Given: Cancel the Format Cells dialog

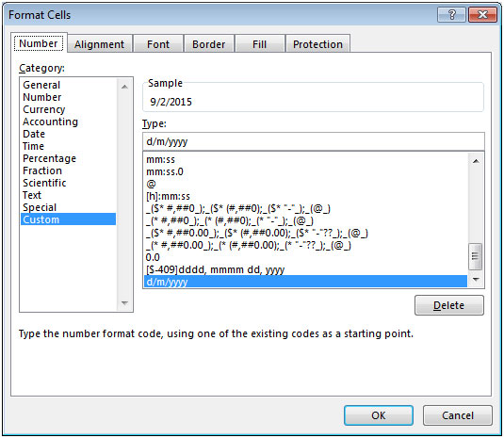Looking at the screenshot, I should pyautogui.click(x=458, y=415).
